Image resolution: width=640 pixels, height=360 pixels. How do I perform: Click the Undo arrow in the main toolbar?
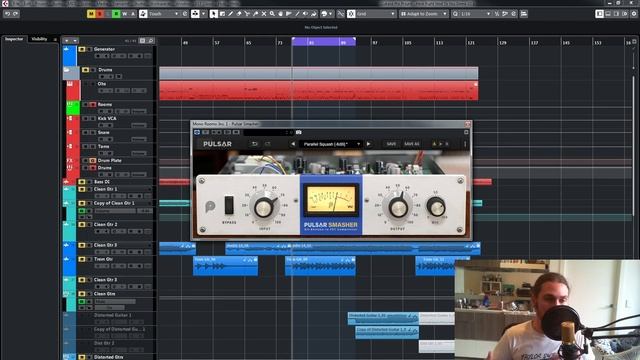[7, 14]
